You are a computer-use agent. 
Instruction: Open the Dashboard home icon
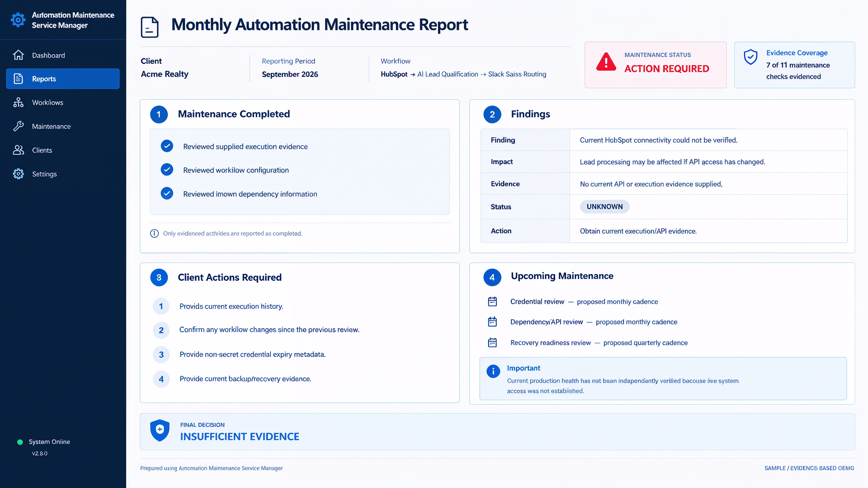click(18, 55)
